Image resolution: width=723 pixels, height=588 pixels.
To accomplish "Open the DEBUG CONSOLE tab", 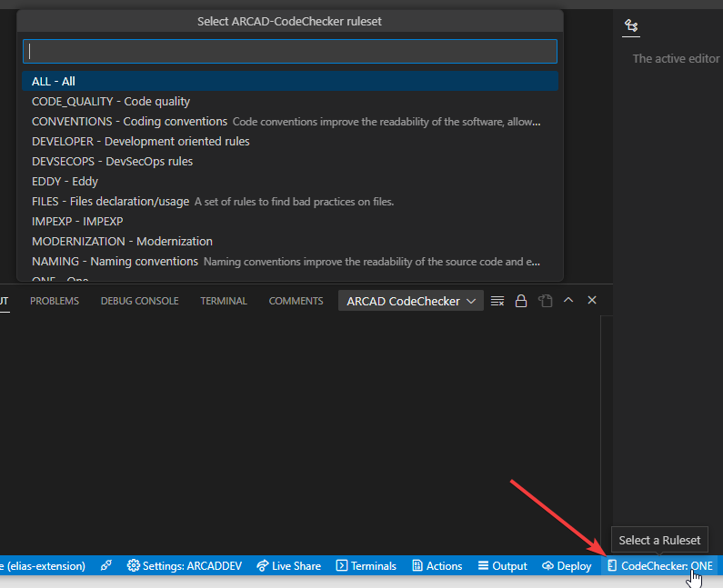I will pyautogui.click(x=140, y=301).
